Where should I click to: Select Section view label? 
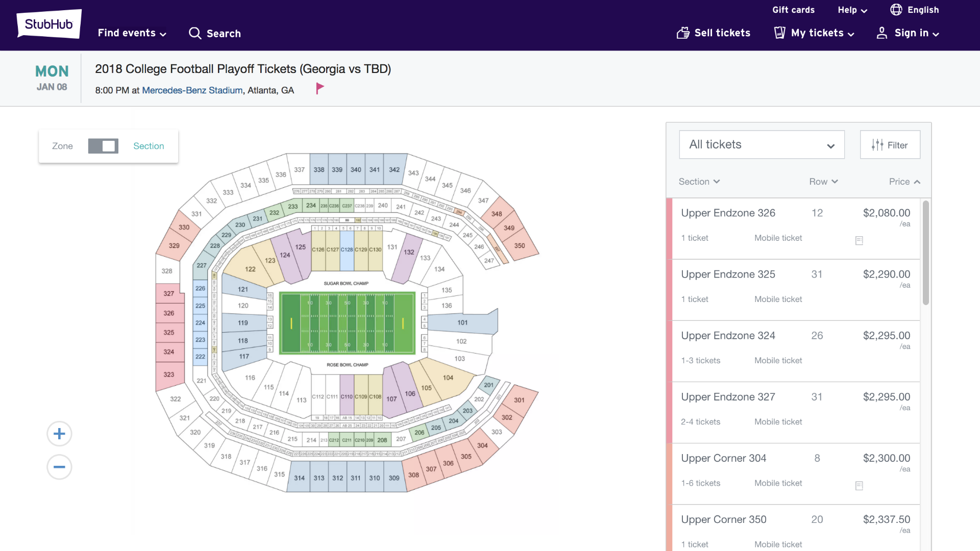(149, 146)
